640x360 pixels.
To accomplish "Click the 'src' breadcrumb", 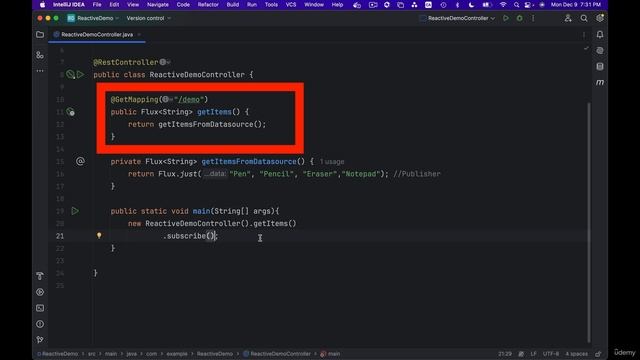I will point(91,354).
